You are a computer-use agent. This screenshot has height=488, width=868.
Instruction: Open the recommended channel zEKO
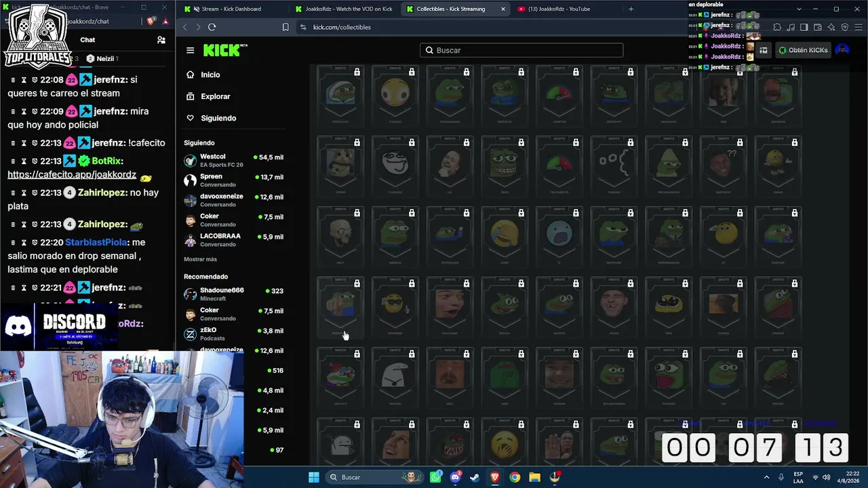click(x=234, y=334)
